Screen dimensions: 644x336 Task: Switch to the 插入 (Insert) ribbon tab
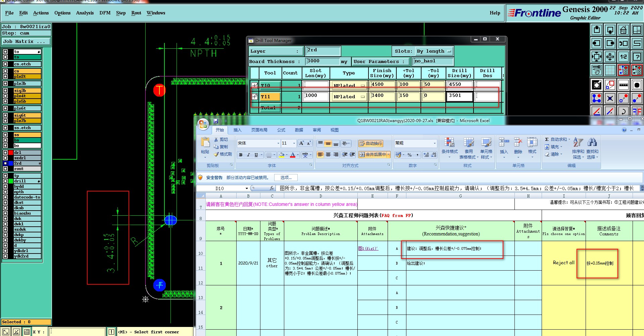click(x=237, y=130)
